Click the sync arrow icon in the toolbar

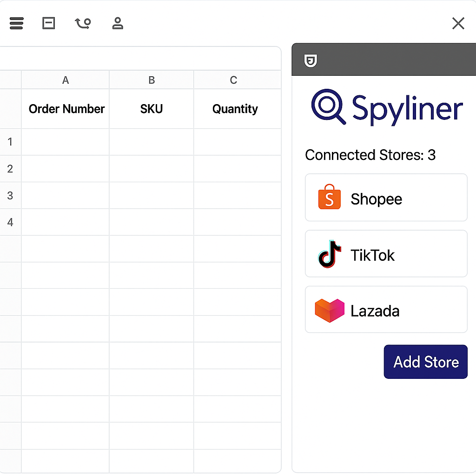[82, 23]
